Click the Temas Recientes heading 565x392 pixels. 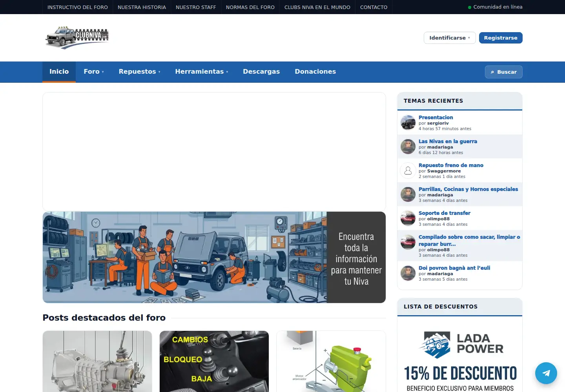[x=433, y=101]
